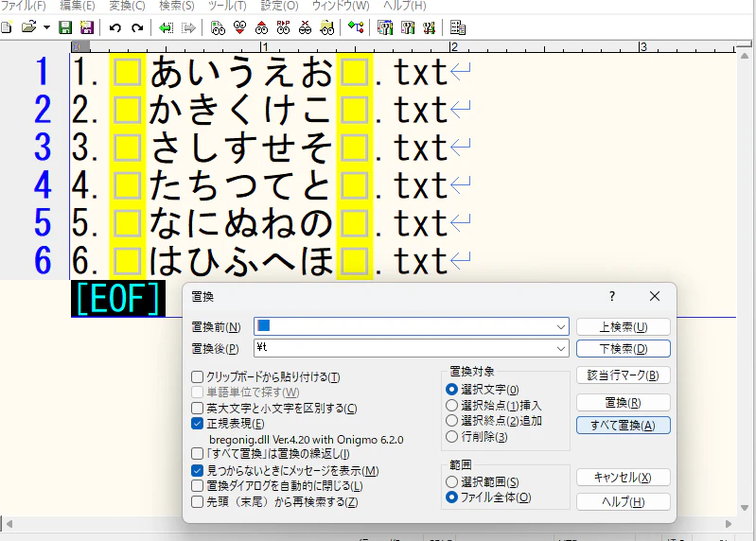Click the vertical scrollbar up arrow
Screen dimensions: 756x541
coord(745,56)
